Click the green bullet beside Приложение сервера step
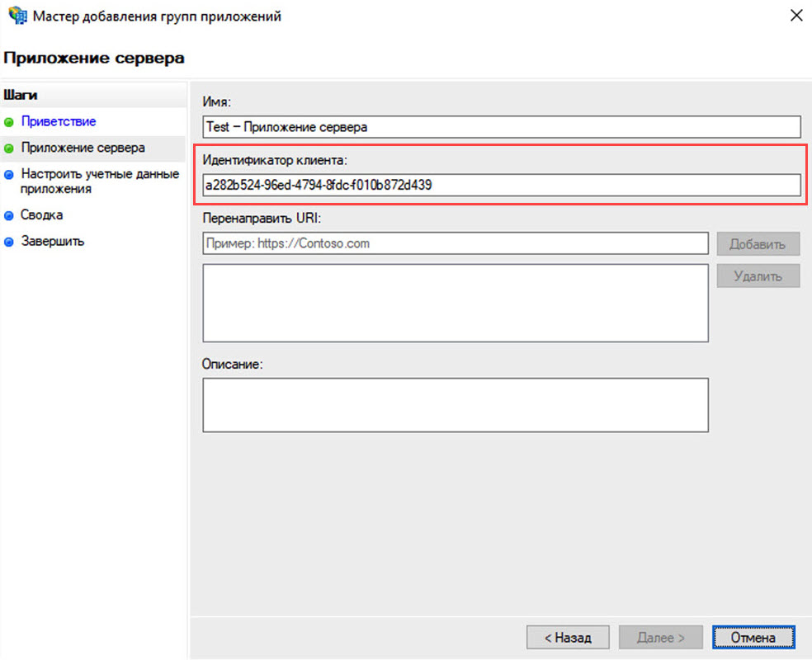This screenshot has width=812, height=660. (9, 148)
